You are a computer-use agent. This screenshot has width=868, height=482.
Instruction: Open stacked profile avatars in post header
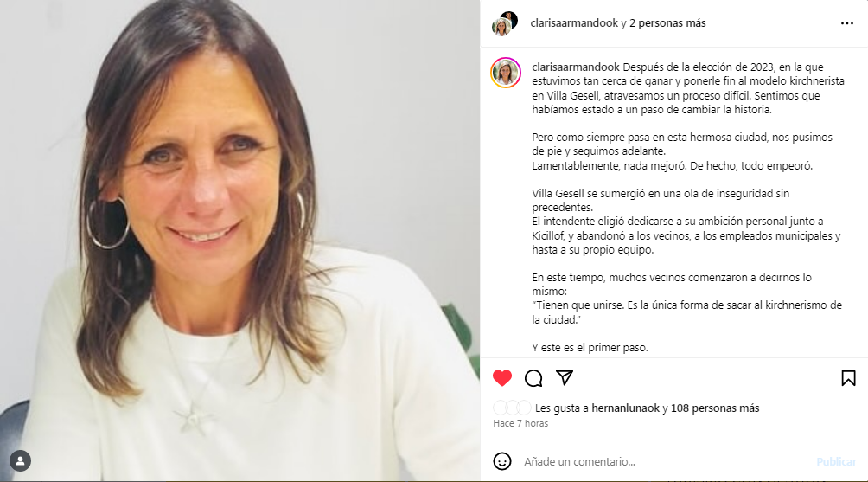tap(504, 23)
